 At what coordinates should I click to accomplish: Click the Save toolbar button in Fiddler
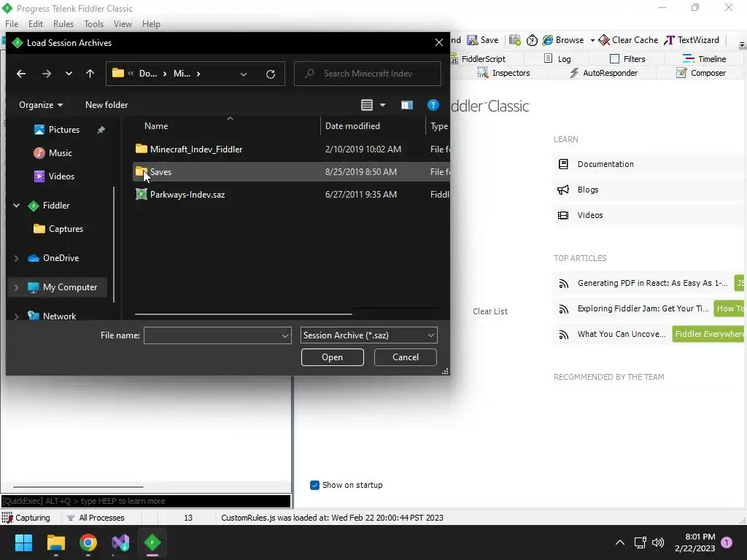483,40
